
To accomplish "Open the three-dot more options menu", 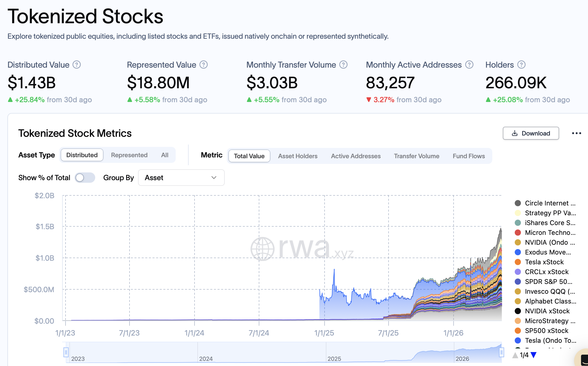I will point(576,133).
